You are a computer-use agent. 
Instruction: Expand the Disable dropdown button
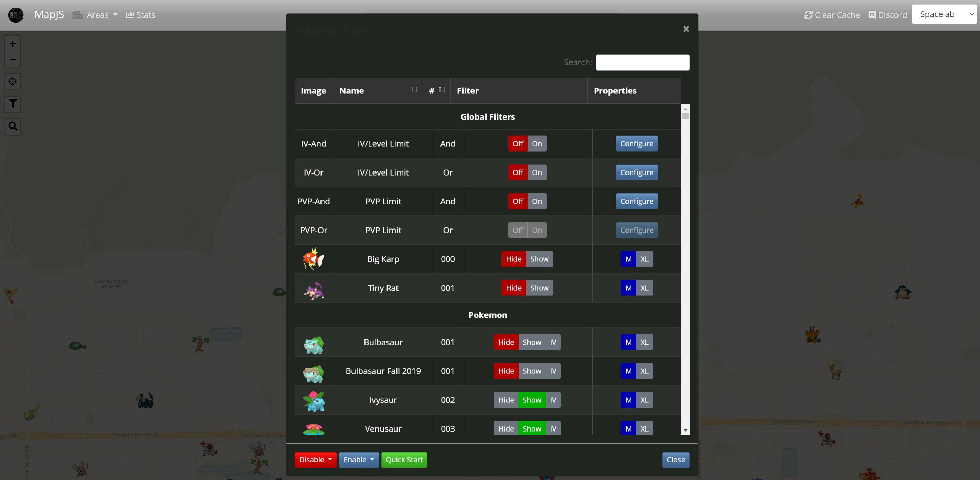tap(315, 459)
